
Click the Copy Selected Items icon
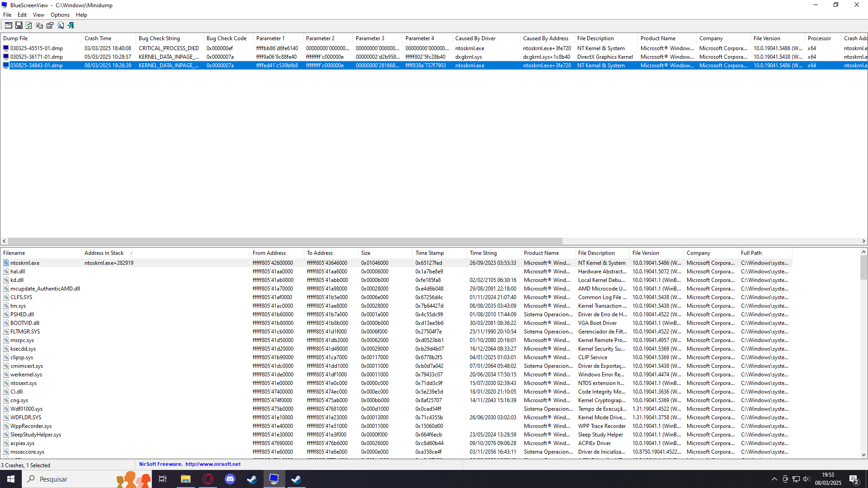tap(39, 26)
